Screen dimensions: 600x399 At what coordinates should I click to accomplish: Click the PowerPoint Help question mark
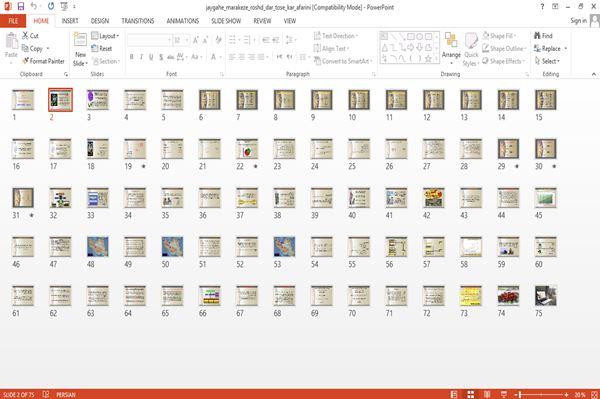542,7
